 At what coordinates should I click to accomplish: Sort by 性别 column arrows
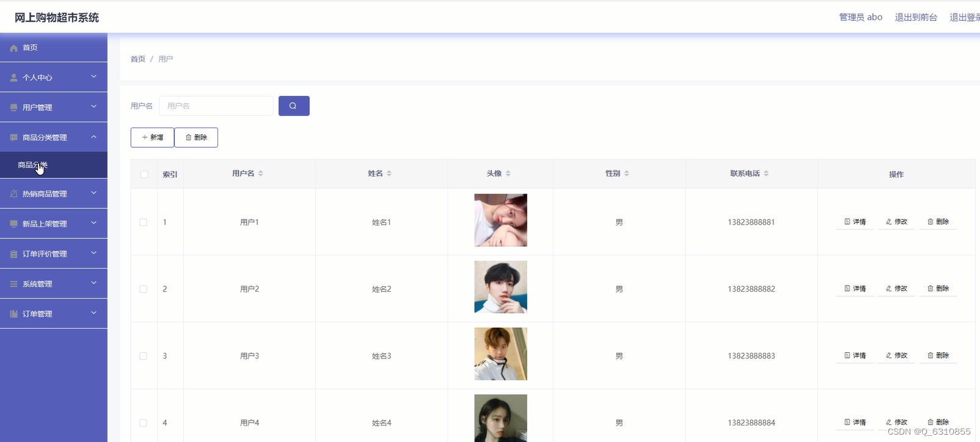tap(627, 173)
